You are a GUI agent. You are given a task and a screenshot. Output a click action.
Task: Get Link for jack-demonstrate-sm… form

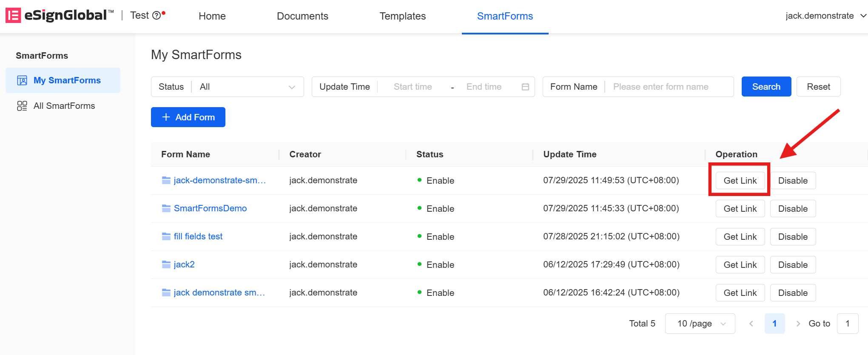[740, 181]
